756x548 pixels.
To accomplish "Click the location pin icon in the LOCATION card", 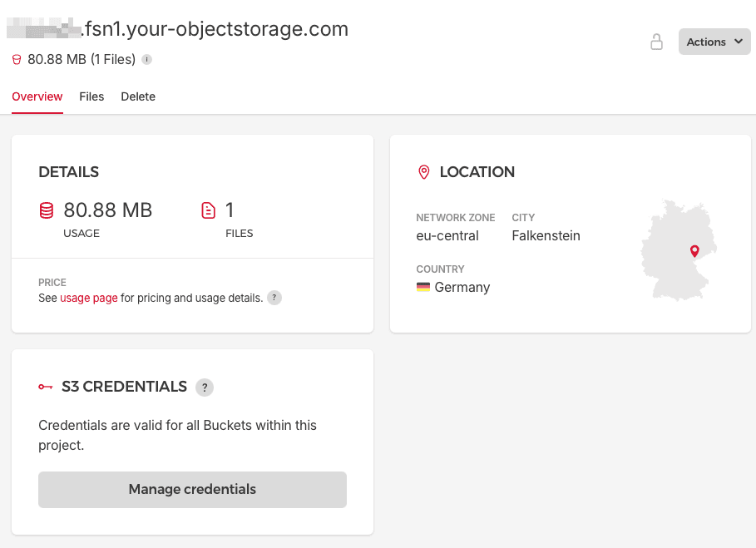I will click(424, 172).
